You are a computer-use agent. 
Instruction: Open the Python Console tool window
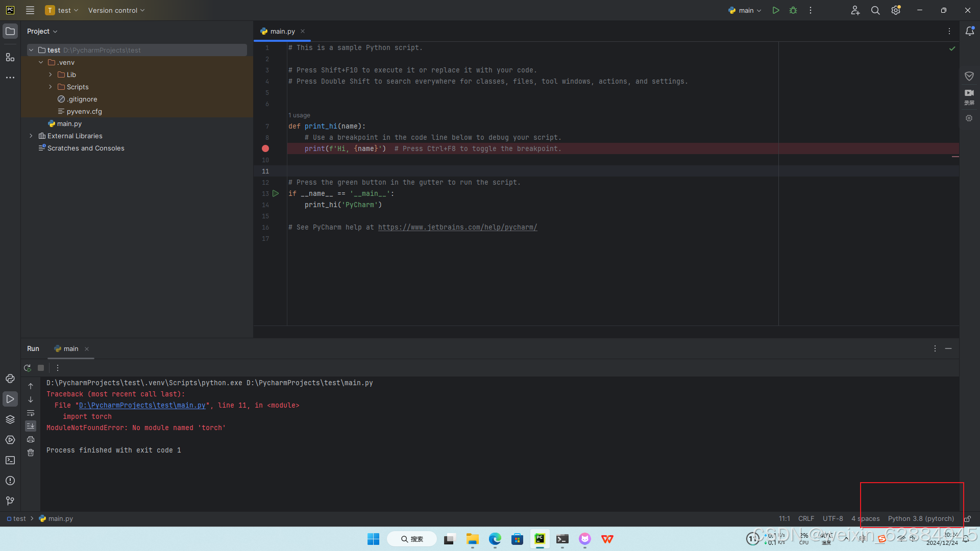pyautogui.click(x=10, y=379)
